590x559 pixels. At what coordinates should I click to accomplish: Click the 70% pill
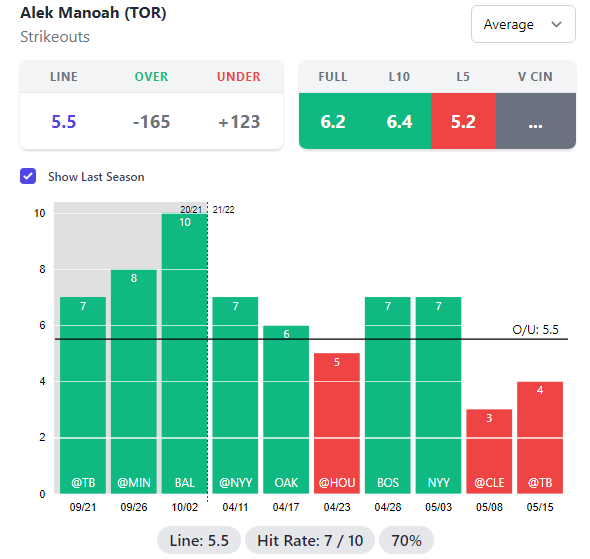[406, 540]
